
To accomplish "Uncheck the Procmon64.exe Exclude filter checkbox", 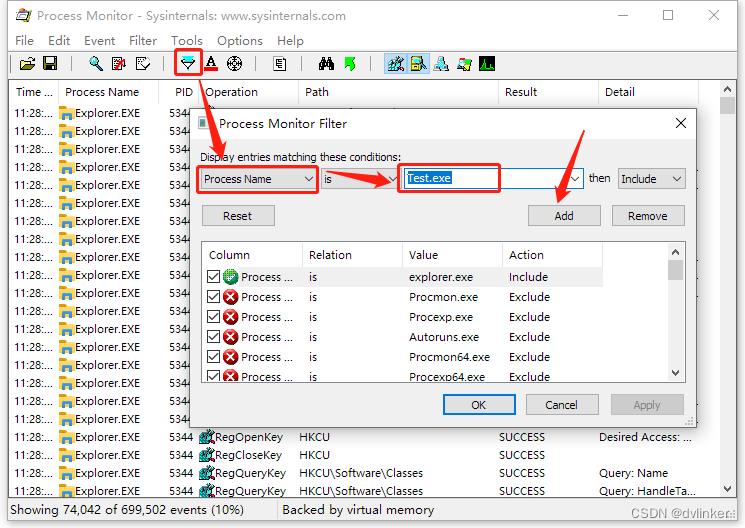I will click(213, 357).
